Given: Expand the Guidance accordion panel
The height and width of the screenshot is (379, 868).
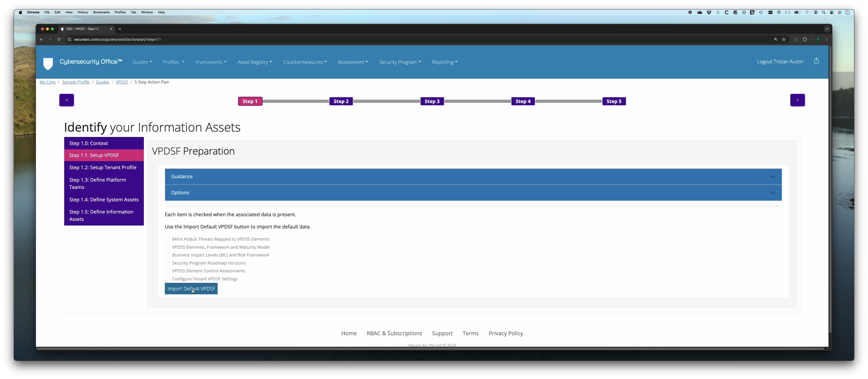Looking at the screenshot, I should [473, 176].
